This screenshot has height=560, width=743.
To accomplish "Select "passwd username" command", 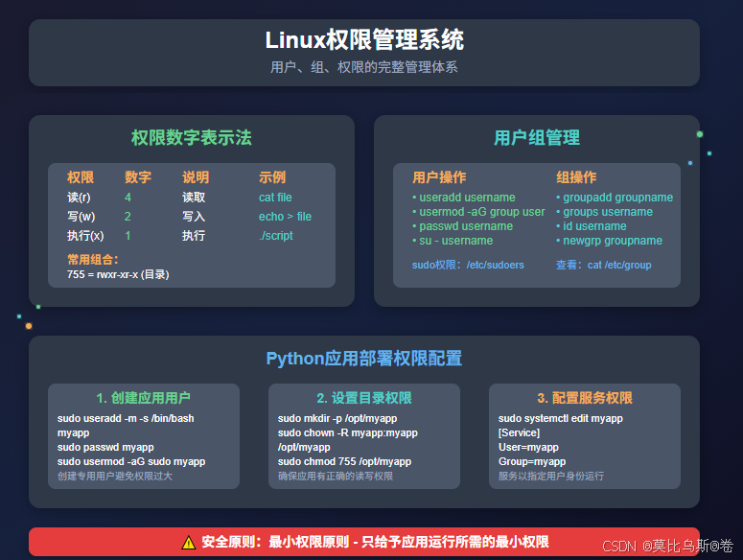I will click(x=462, y=226).
